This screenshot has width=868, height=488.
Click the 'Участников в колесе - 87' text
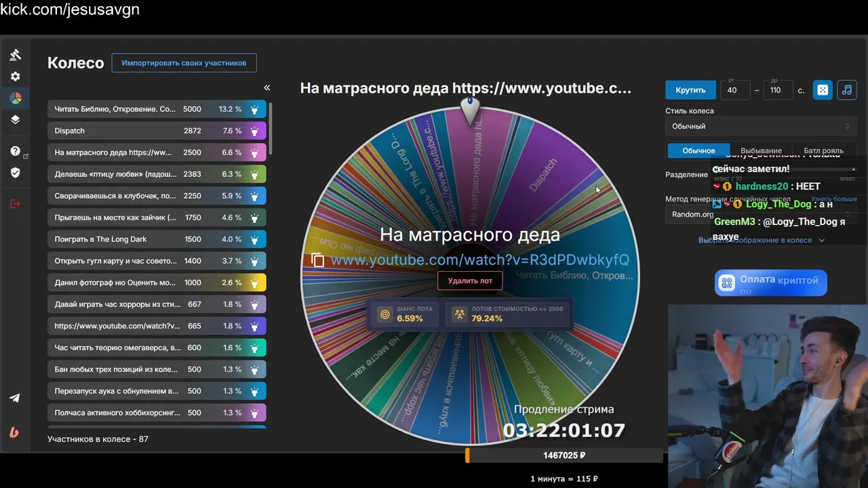pos(98,439)
